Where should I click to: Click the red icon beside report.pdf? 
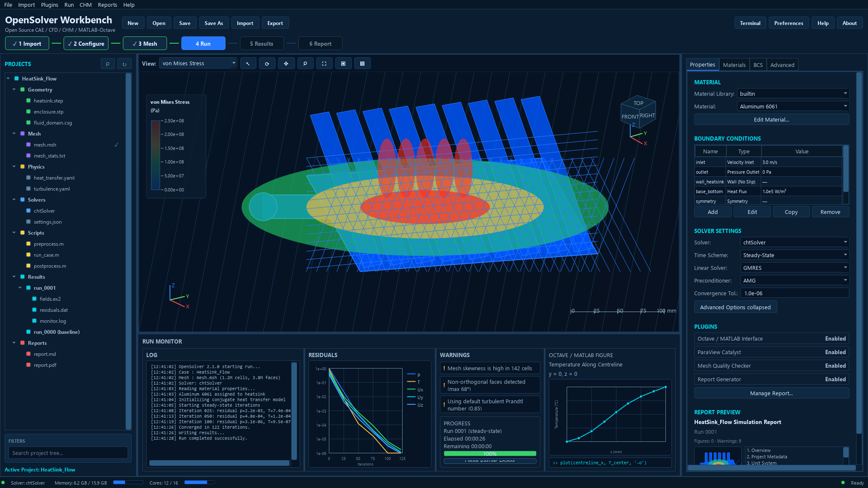[28, 365]
